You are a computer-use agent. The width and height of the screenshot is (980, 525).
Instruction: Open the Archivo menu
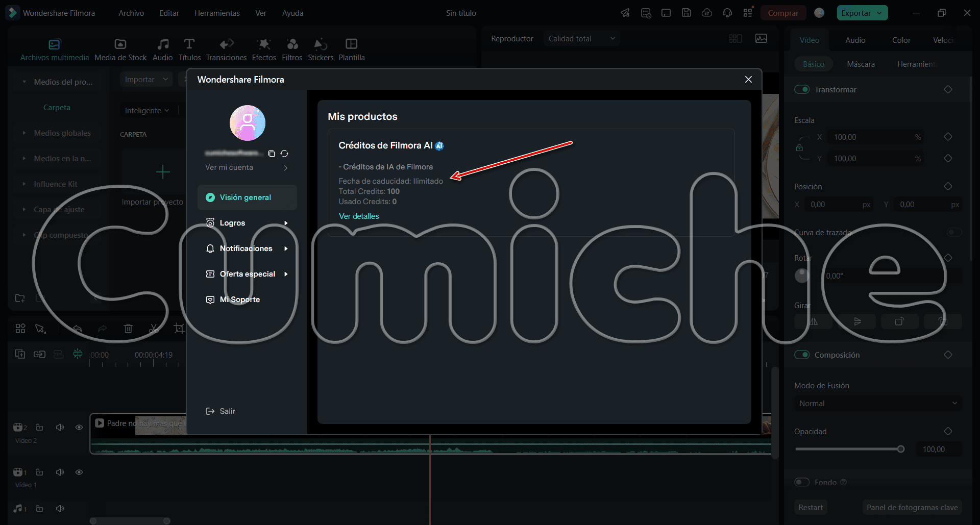(x=131, y=13)
